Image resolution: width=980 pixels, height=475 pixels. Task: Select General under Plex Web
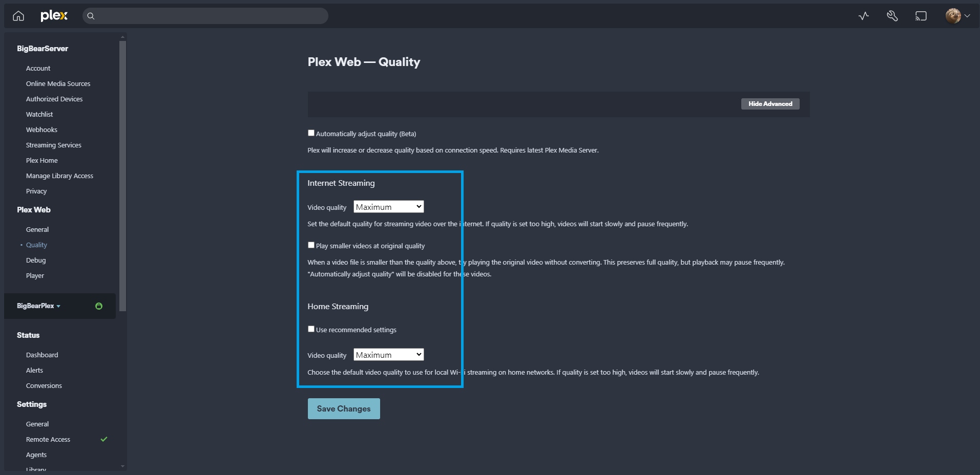37,229
